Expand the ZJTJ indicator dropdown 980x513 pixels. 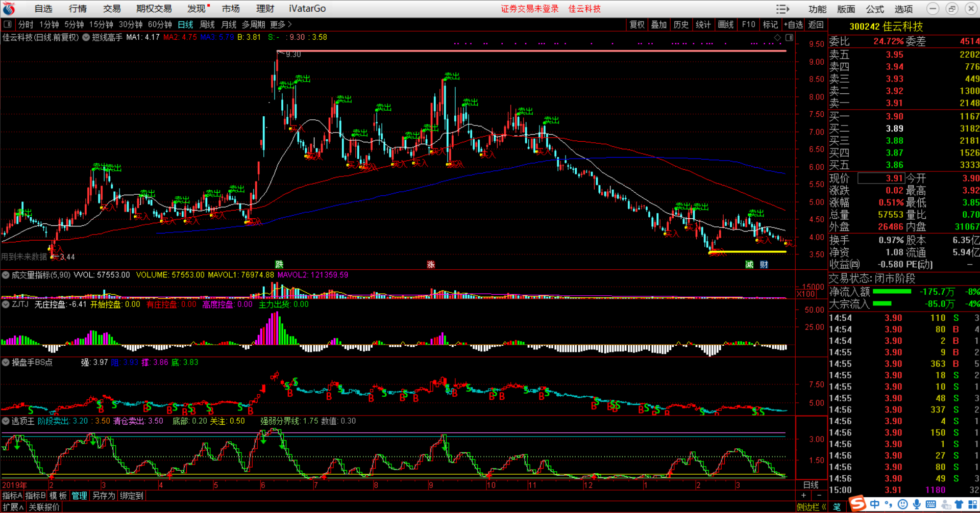click(6, 304)
